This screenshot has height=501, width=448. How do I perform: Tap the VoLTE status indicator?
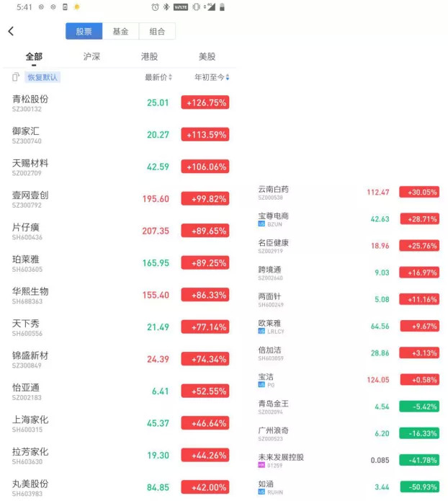180,7
